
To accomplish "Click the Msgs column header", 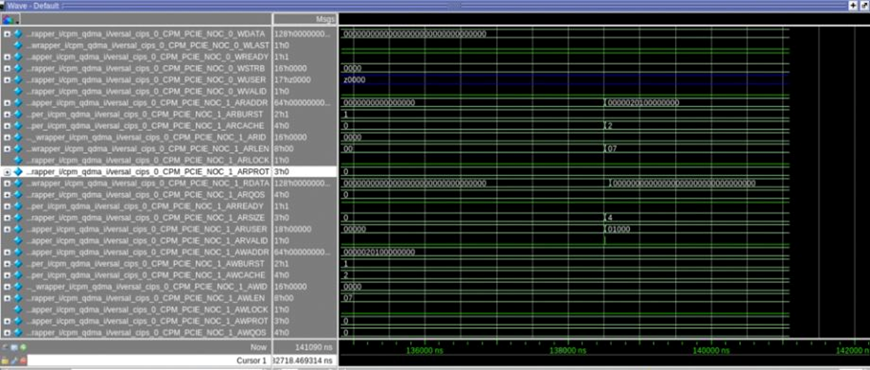I will click(x=305, y=19).
